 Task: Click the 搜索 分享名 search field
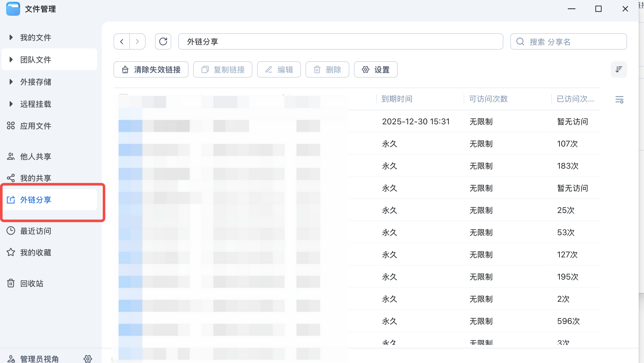(x=572, y=42)
